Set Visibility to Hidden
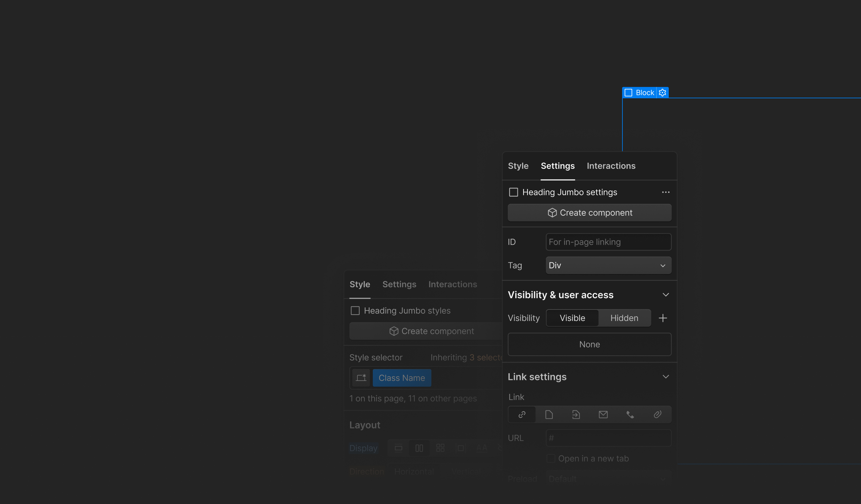The image size is (861, 504). 624,318
